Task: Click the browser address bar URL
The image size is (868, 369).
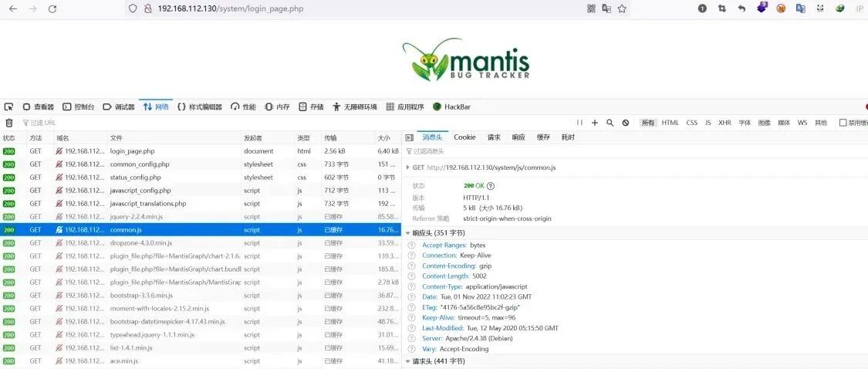Action: click(x=230, y=8)
